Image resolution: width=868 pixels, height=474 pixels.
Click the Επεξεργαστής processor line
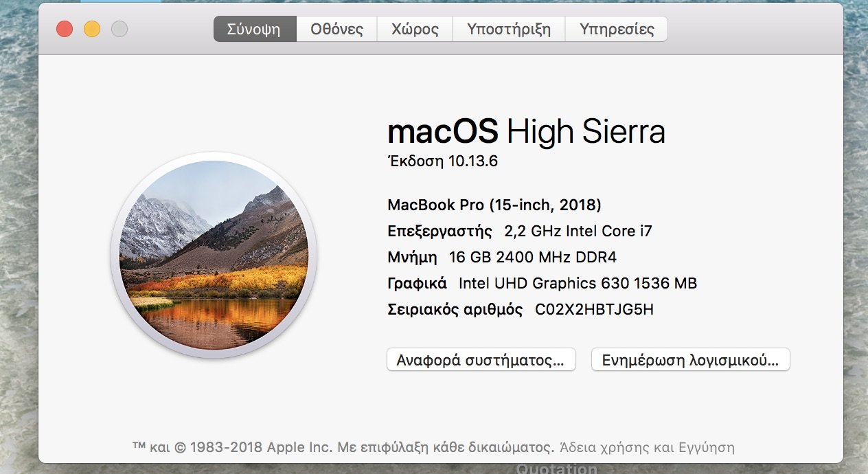pos(520,231)
